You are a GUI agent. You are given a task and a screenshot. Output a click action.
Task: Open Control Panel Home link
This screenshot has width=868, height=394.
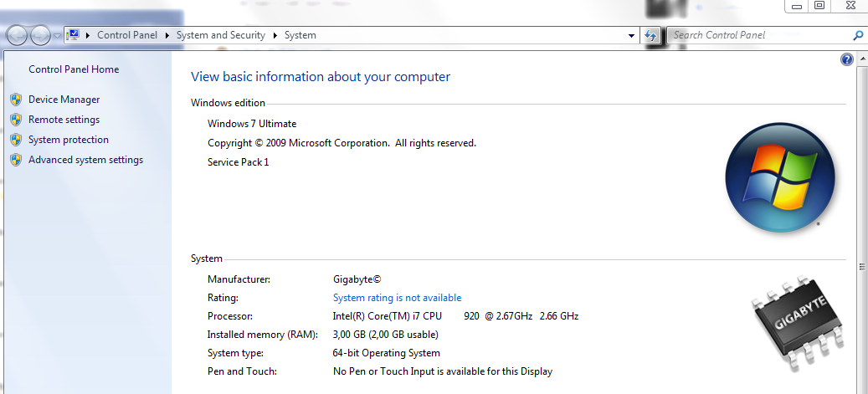tap(74, 69)
